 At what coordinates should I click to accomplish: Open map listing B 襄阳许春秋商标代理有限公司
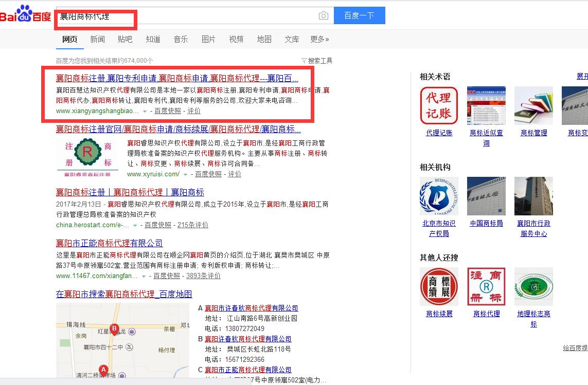[x=248, y=339]
